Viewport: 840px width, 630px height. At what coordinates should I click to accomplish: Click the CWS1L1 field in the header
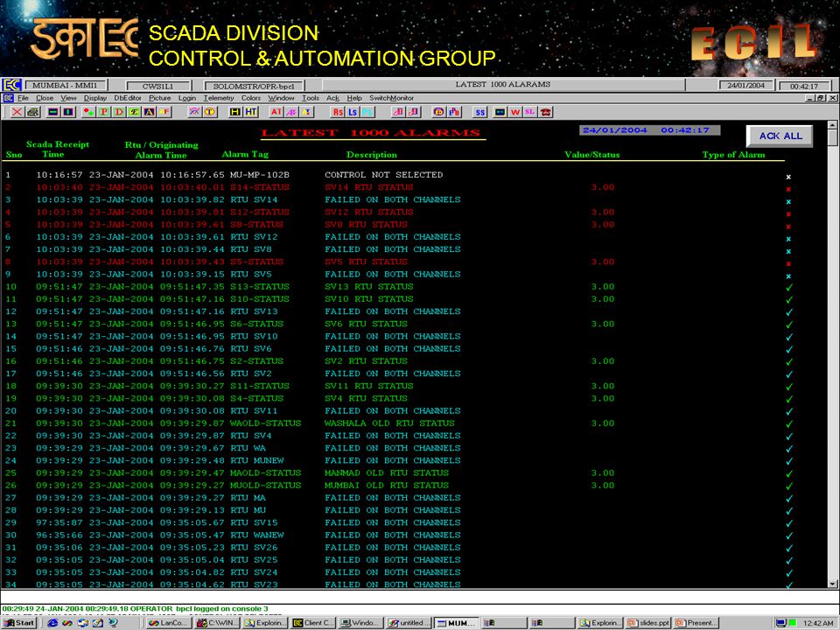coord(158,86)
